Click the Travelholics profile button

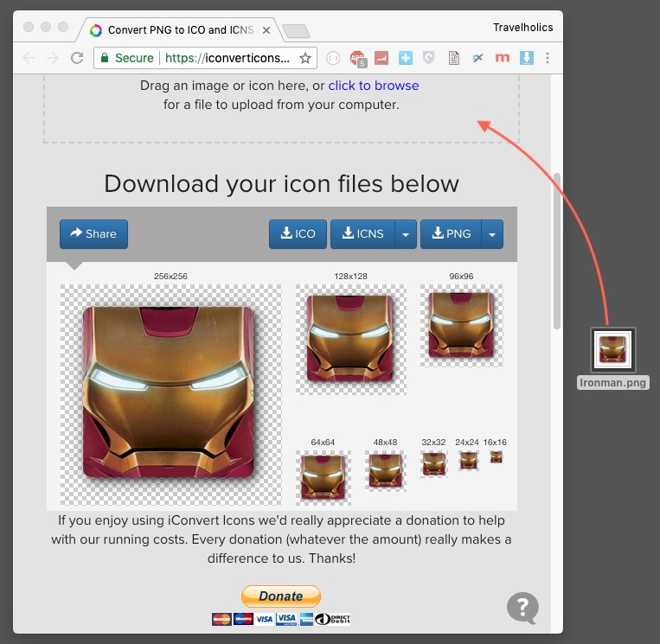pos(522,28)
